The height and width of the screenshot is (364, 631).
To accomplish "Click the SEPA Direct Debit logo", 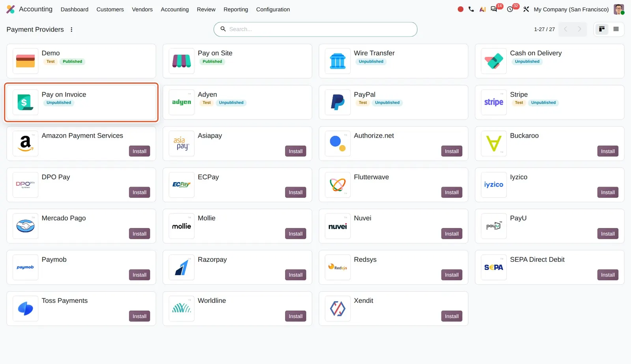I will click(x=494, y=267).
